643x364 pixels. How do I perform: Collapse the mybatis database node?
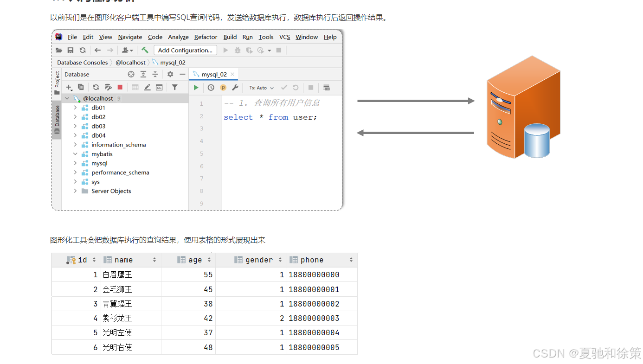pyautogui.click(x=76, y=153)
